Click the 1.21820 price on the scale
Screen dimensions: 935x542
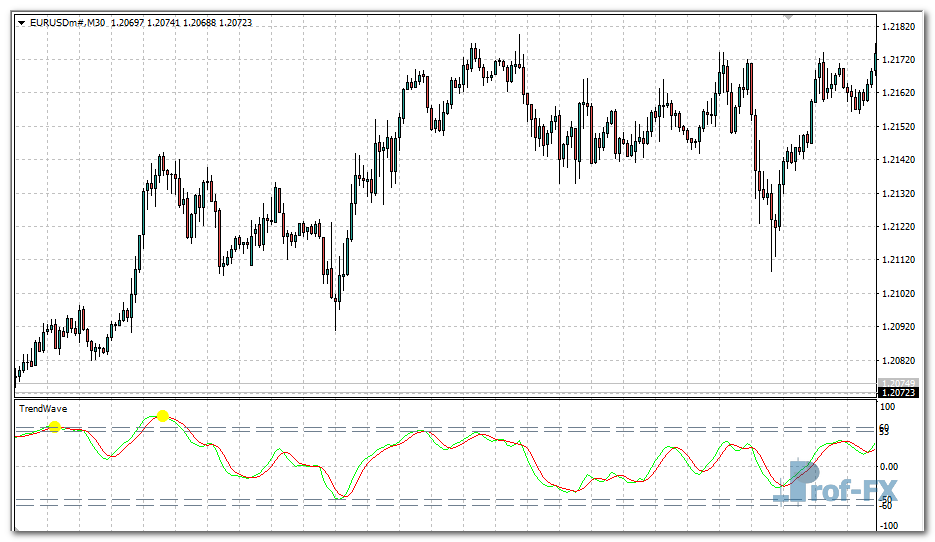click(899, 26)
